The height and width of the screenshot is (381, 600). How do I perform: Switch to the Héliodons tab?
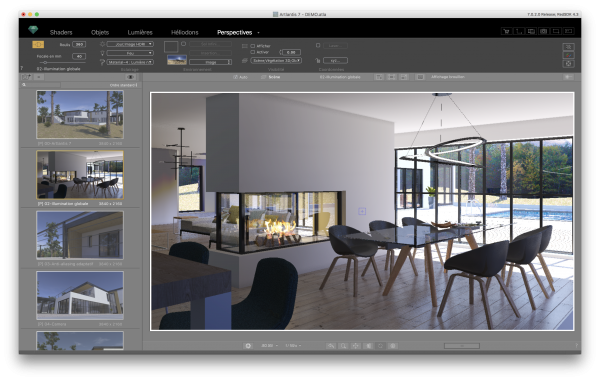[184, 33]
